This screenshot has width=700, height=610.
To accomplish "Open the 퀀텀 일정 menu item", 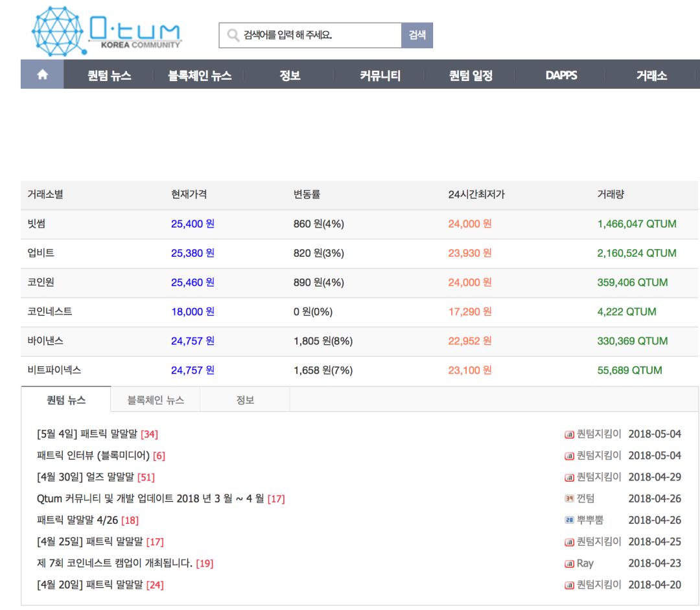I will (471, 75).
